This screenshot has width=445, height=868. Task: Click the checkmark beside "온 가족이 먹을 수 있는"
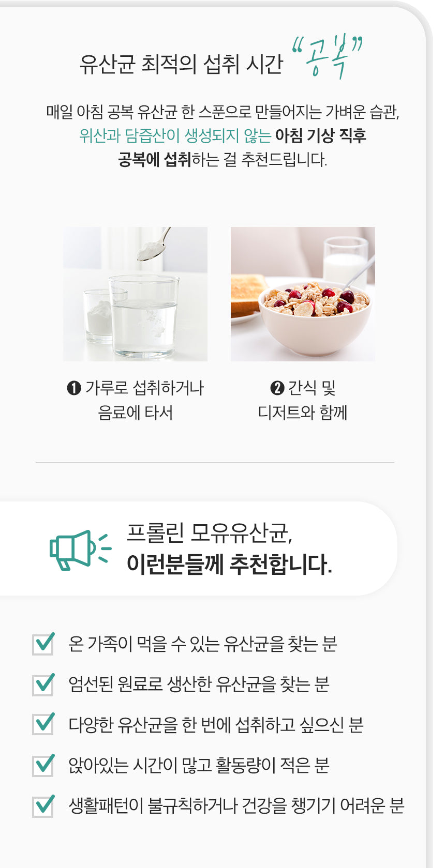pos(43,644)
